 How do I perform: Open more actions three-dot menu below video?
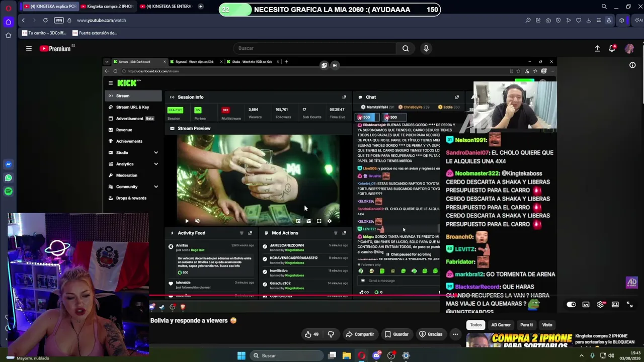tap(455, 334)
